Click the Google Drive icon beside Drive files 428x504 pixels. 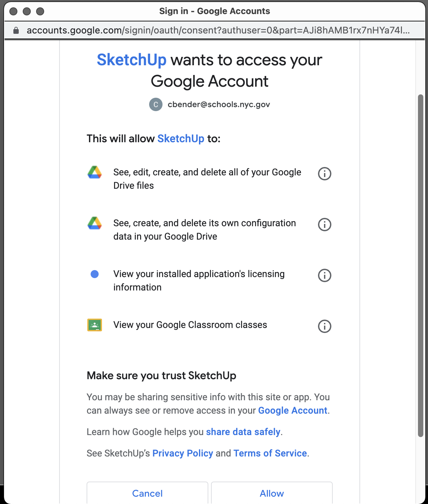[x=95, y=172]
